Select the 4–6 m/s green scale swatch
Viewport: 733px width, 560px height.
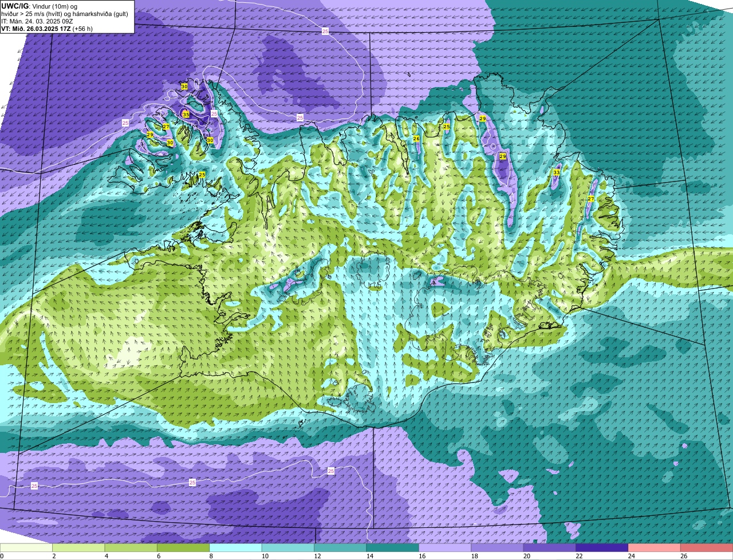click(x=131, y=548)
